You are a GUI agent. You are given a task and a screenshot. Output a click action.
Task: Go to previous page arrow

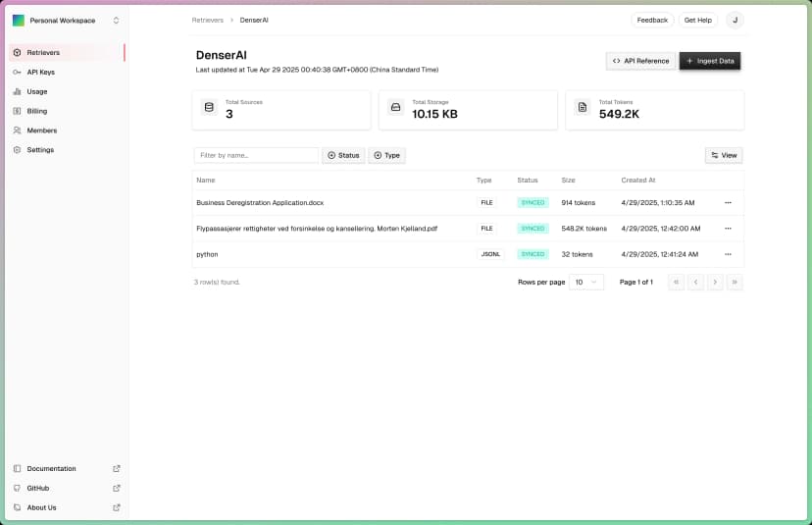coord(695,282)
